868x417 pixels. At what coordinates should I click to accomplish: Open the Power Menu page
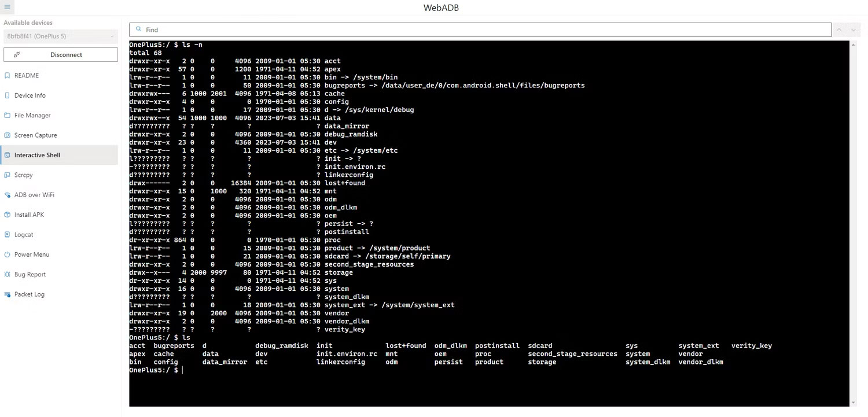coord(59,254)
